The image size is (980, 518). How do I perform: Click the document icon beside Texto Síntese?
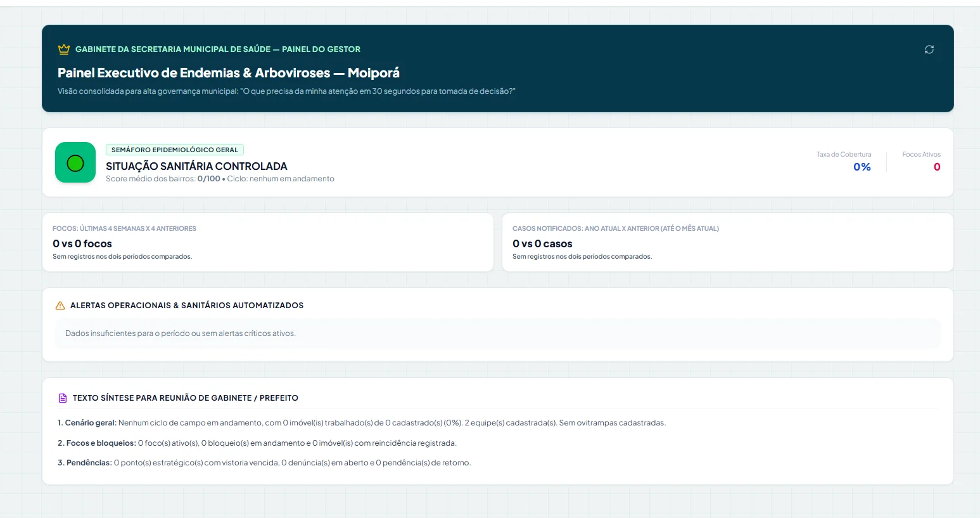pyautogui.click(x=63, y=398)
